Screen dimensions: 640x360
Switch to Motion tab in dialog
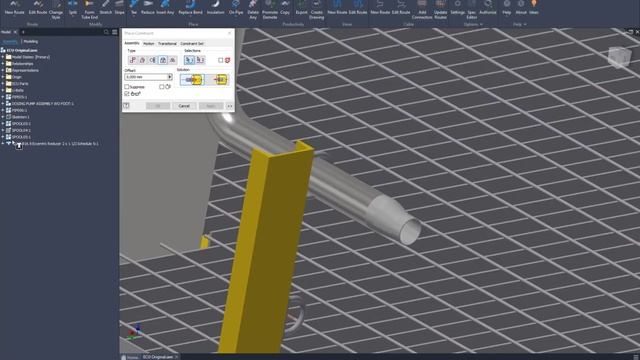149,43
